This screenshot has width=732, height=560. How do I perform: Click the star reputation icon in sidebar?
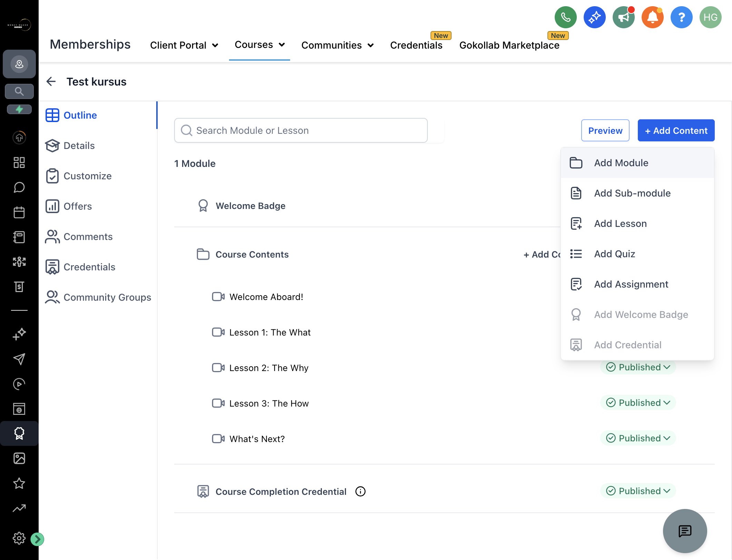(x=19, y=483)
